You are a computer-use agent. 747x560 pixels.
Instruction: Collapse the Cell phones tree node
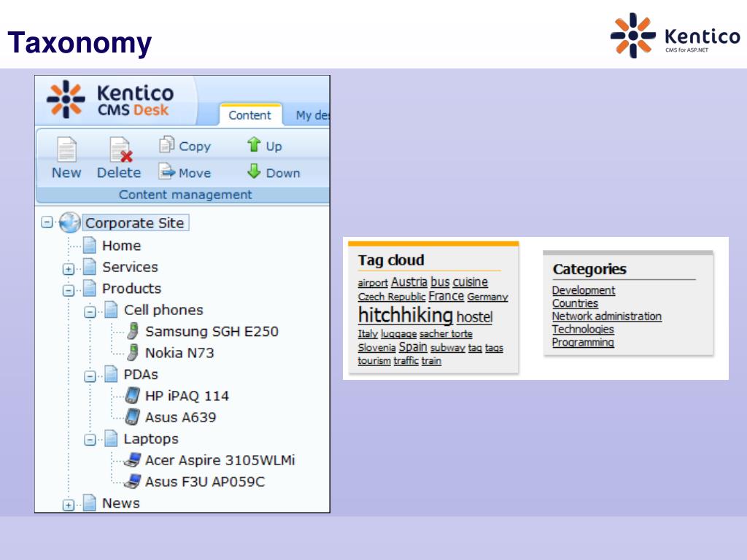point(90,312)
